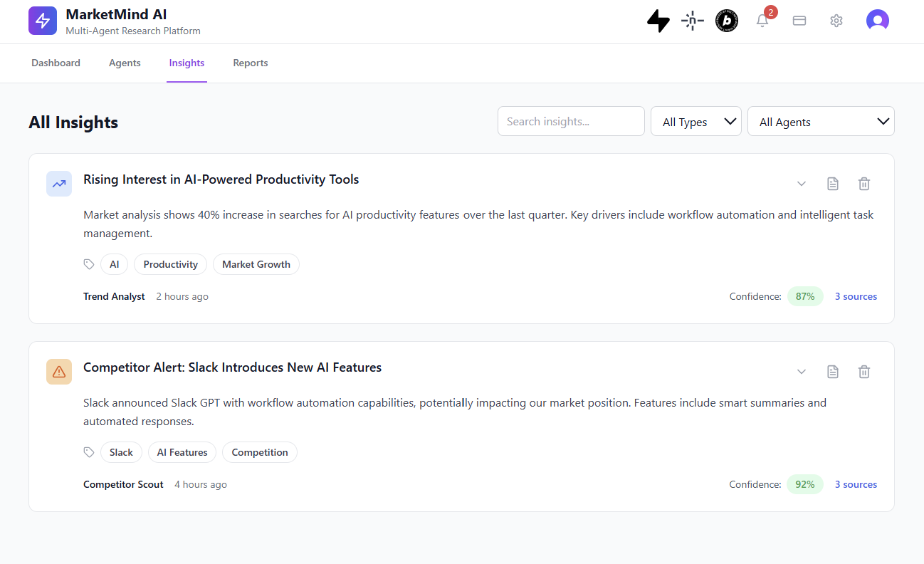Go to the Agents tab
924x564 pixels.
pyautogui.click(x=125, y=63)
